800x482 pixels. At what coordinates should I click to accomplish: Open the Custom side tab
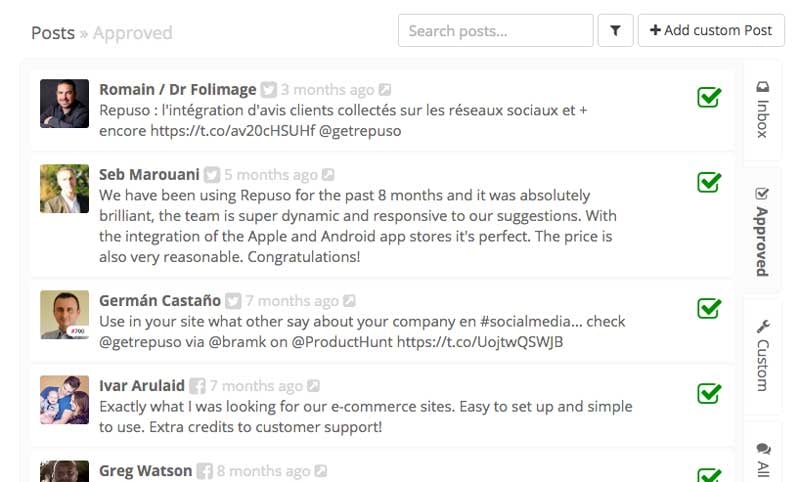(762, 356)
